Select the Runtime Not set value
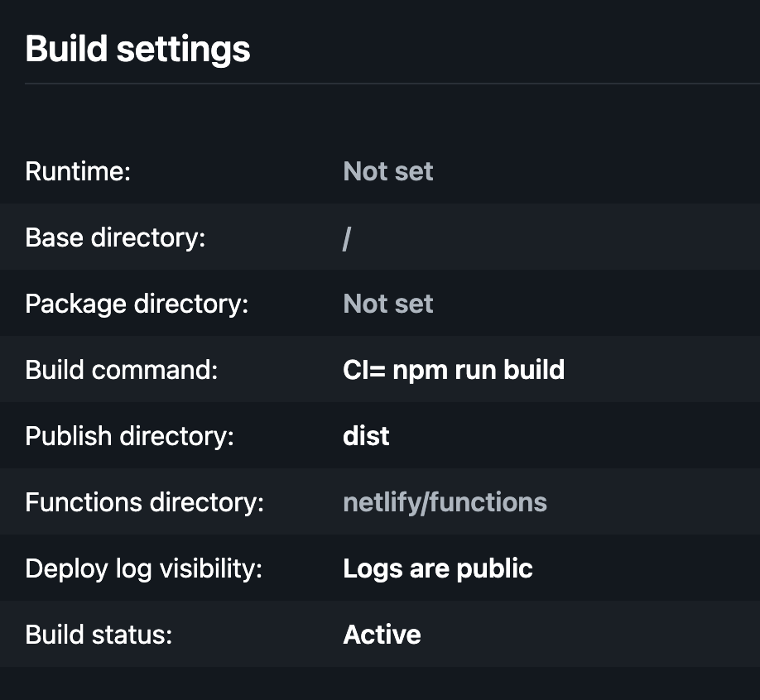 387,170
